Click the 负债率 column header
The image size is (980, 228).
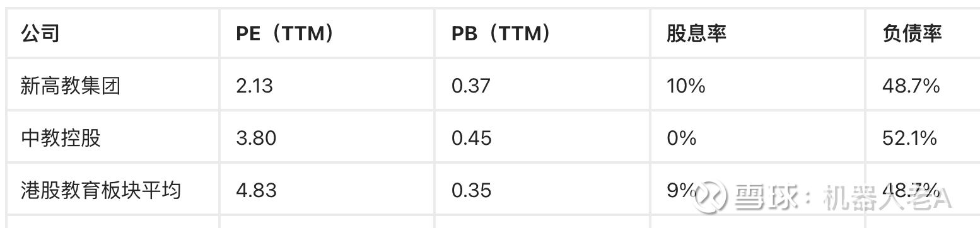913,33
